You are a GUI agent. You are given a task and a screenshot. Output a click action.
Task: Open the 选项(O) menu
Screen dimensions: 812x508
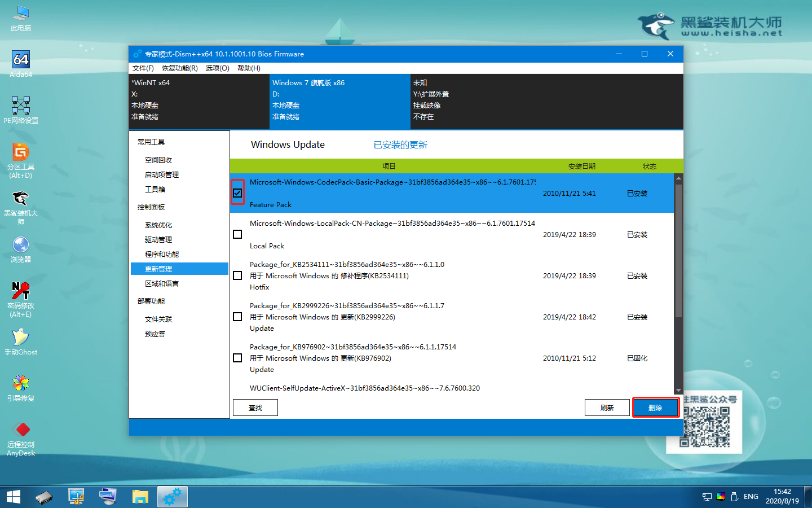tap(217, 68)
